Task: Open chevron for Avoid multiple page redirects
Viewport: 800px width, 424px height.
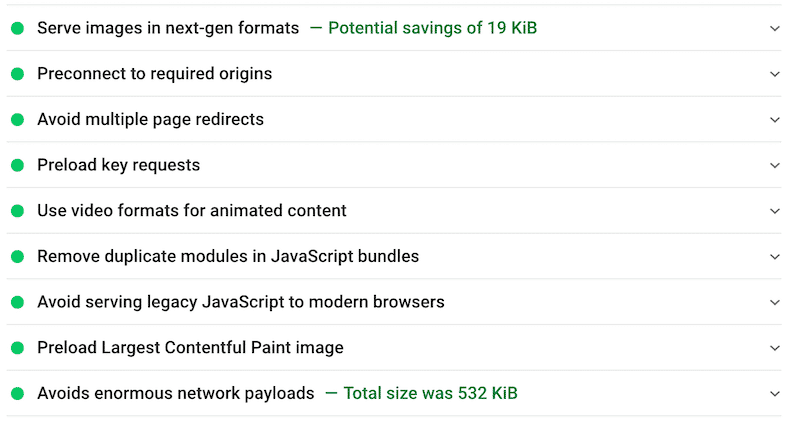Action: tap(775, 120)
